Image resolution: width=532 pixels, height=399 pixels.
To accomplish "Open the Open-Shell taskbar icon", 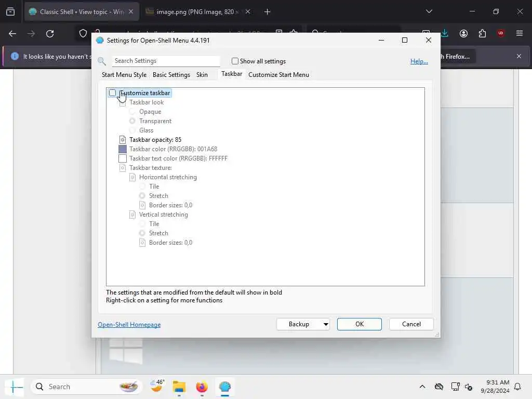I will 225,387.
